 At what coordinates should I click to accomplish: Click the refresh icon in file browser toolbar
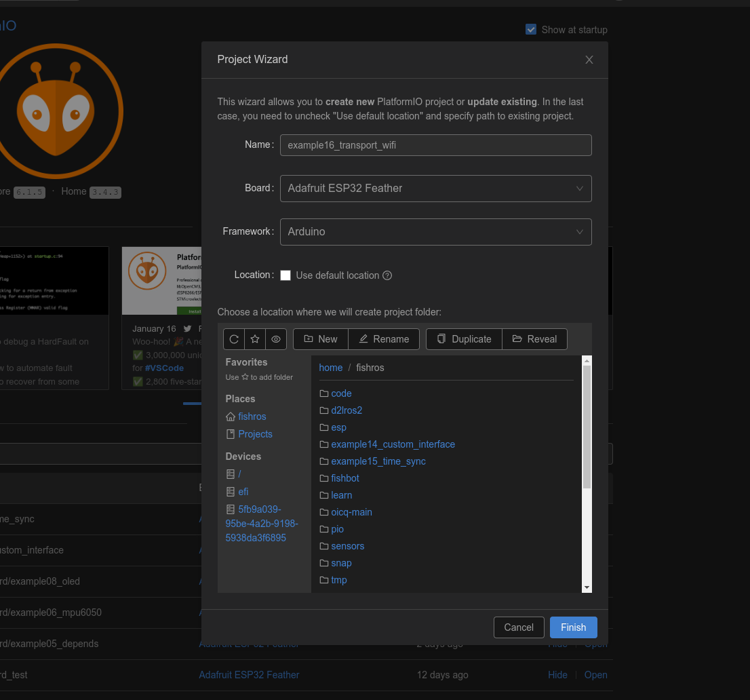234,339
